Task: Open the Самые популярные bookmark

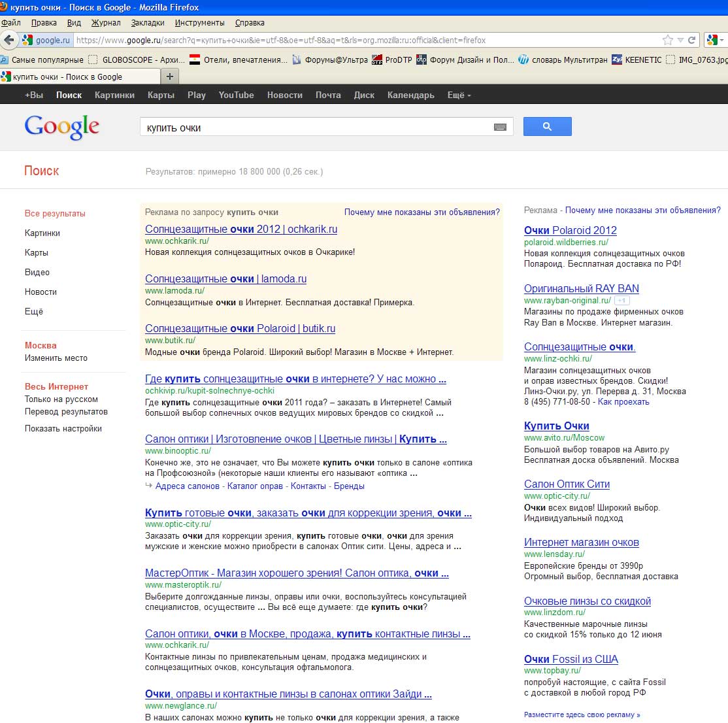Action: (42, 59)
